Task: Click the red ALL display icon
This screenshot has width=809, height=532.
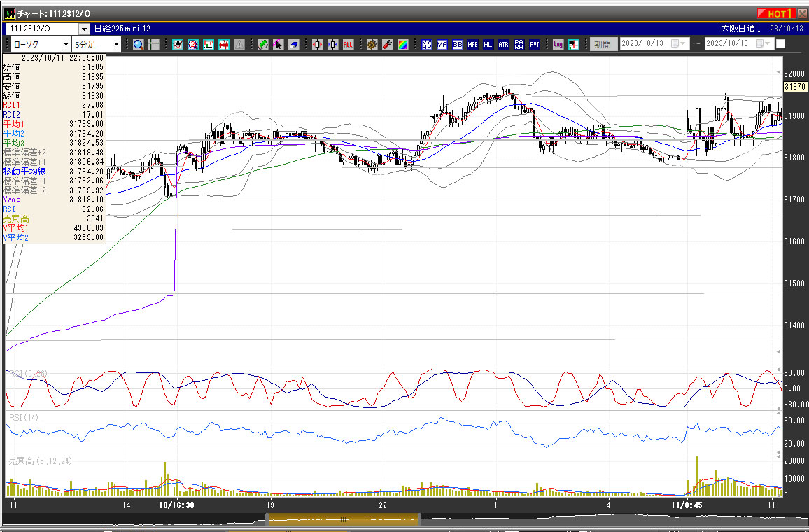Action: pos(348,45)
